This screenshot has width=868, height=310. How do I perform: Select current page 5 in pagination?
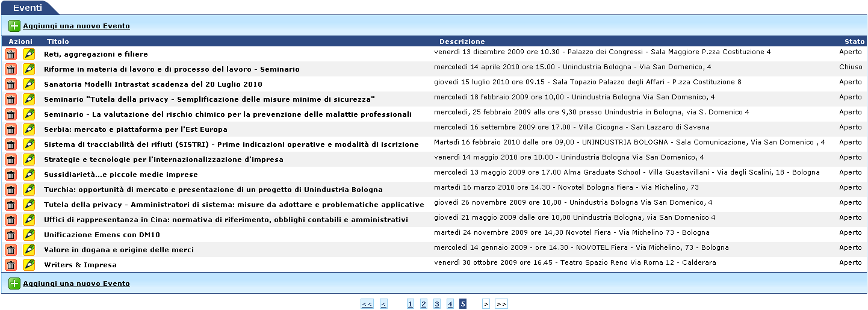coord(463,304)
